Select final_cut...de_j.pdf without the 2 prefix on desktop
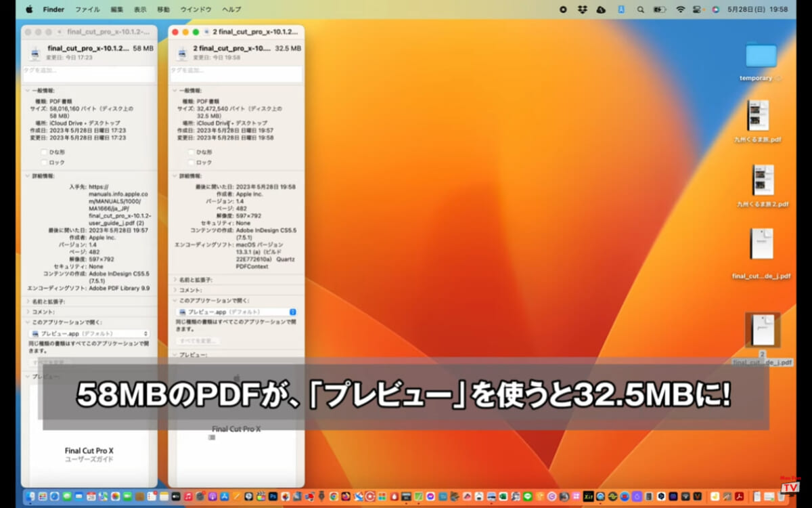 coord(761,244)
